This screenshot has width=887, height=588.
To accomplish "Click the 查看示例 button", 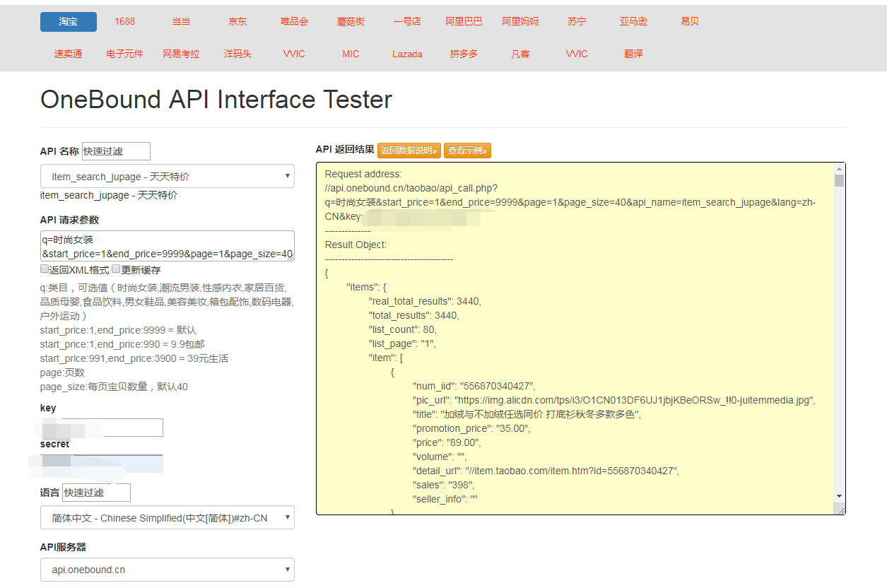I will tap(467, 151).
